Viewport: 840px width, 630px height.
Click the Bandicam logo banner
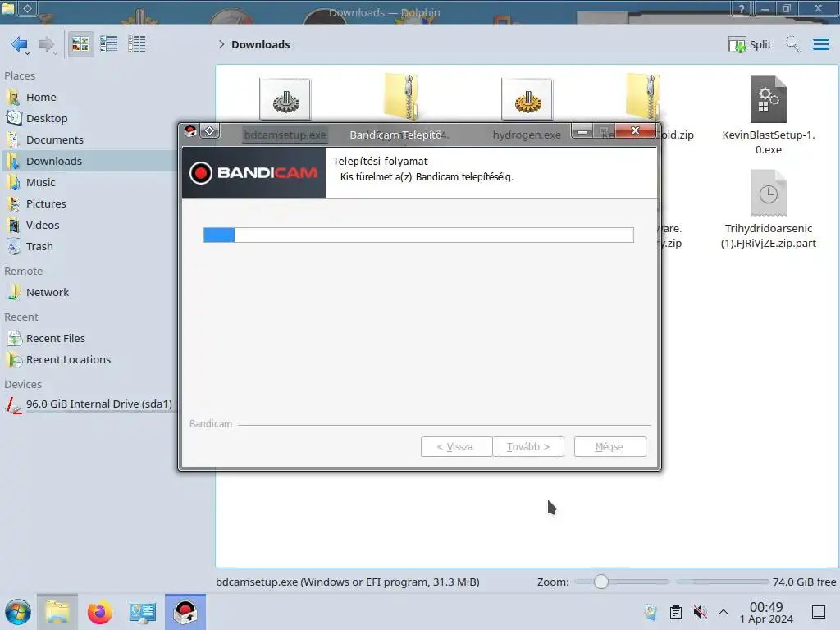pos(253,172)
